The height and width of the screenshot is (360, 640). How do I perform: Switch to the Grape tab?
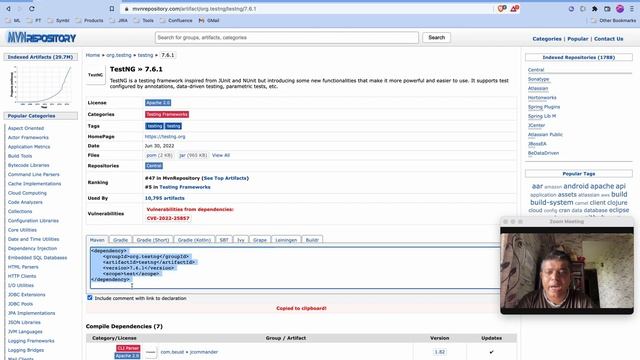260,240
